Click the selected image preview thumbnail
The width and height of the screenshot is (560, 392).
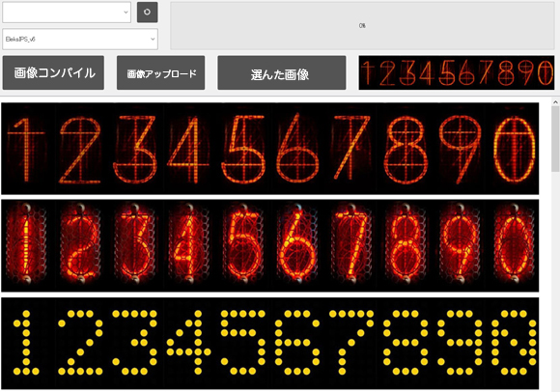click(x=457, y=72)
